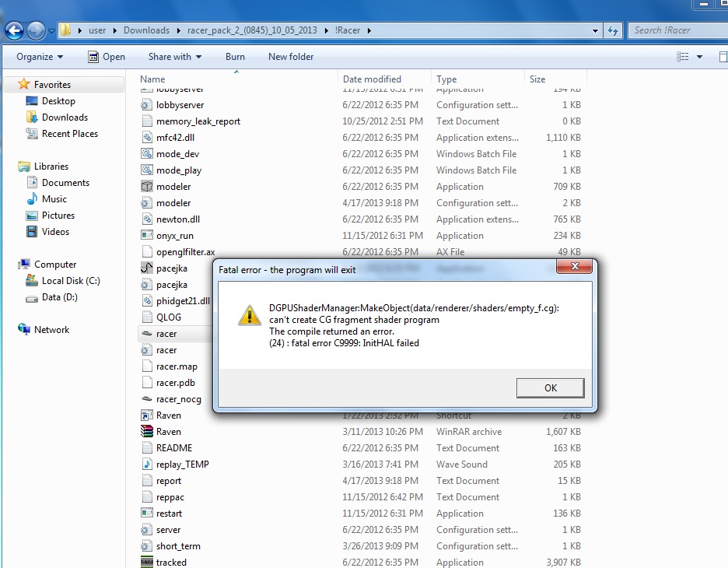Click the lobbyserver configuration file icon
Viewport: 728px width, 568px height.
[147, 105]
